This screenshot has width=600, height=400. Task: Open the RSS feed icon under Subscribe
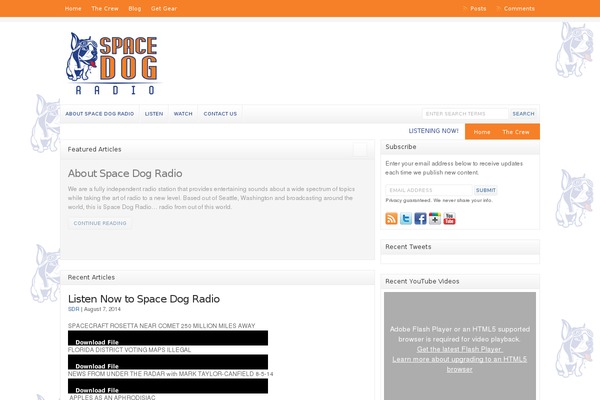pyautogui.click(x=391, y=219)
